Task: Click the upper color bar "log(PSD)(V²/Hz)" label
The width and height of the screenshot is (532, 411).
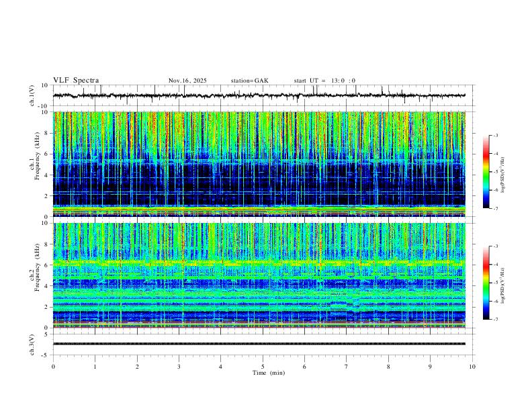Action: pyautogui.click(x=503, y=175)
